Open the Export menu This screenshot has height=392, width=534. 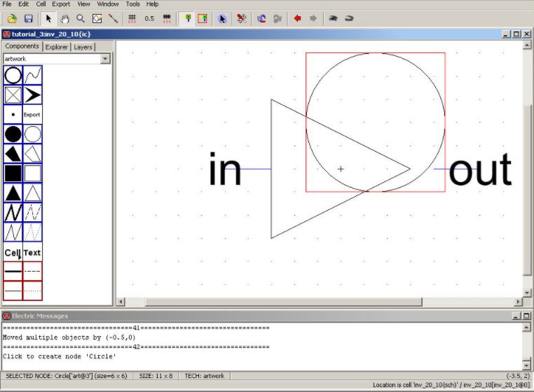click(61, 4)
